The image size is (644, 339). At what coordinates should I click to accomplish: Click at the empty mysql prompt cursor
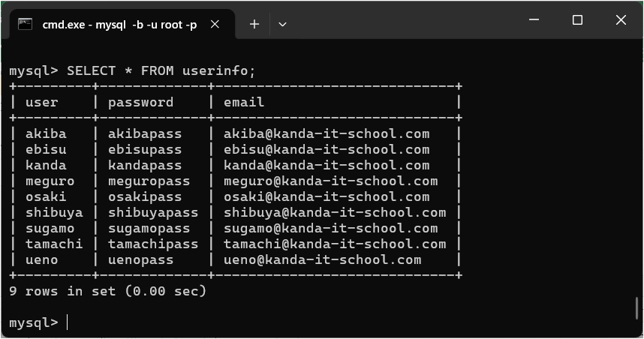(x=68, y=322)
